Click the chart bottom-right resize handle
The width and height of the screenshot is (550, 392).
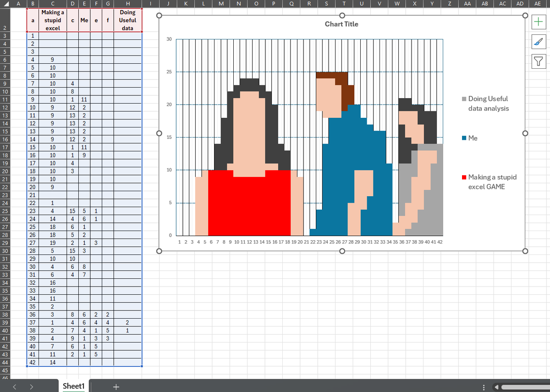point(525,251)
